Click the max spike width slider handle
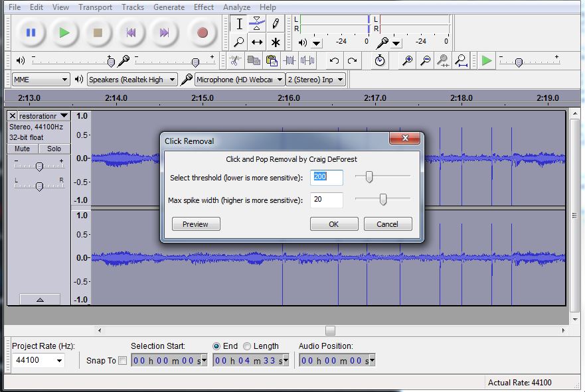The image size is (585, 392). (382, 200)
